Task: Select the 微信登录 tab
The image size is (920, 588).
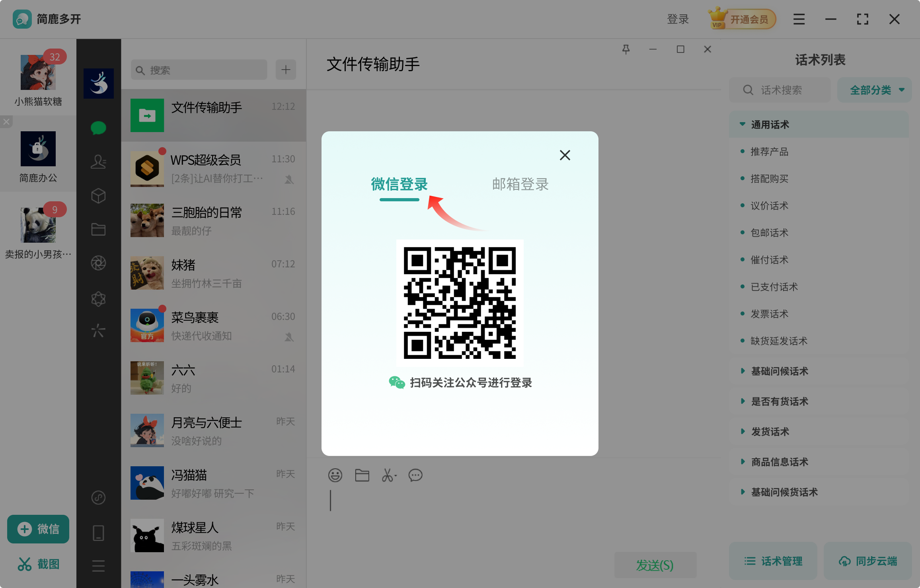Action: pyautogui.click(x=399, y=184)
